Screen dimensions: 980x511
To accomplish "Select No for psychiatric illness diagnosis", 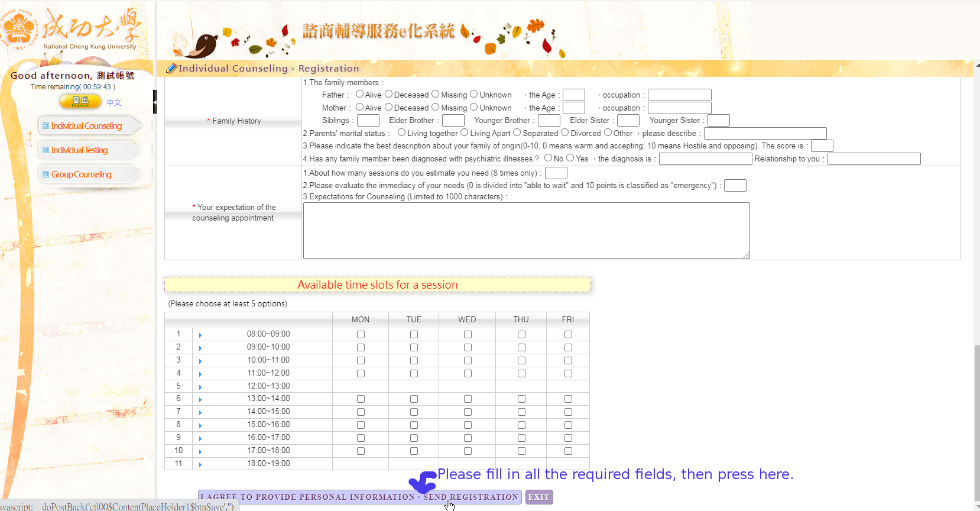I will [x=549, y=158].
